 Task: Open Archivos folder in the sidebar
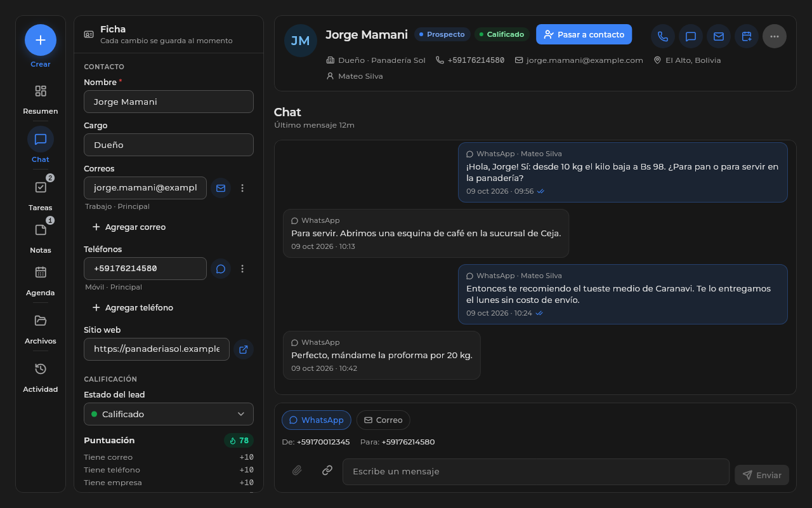[41, 330]
